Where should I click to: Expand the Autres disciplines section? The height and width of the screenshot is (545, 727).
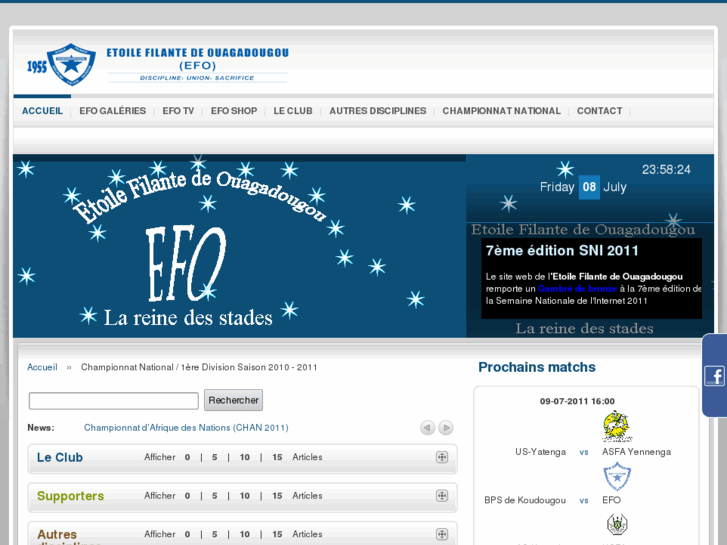(x=442, y=534)
